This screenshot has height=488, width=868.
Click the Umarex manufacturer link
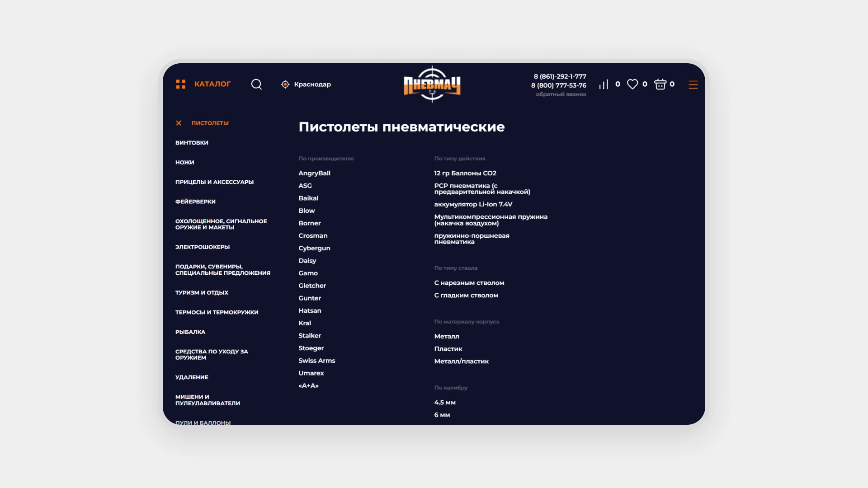coord(311,373)
